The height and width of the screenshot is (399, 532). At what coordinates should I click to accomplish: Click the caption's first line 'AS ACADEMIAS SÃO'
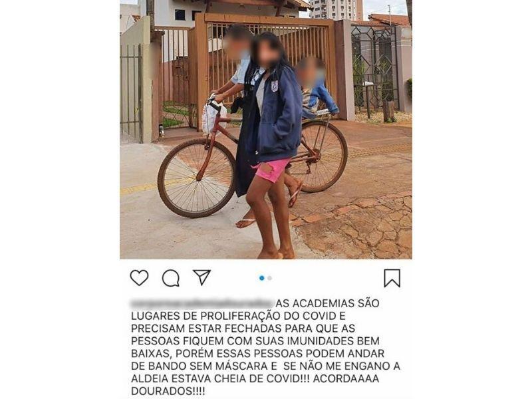pos(327,303)
